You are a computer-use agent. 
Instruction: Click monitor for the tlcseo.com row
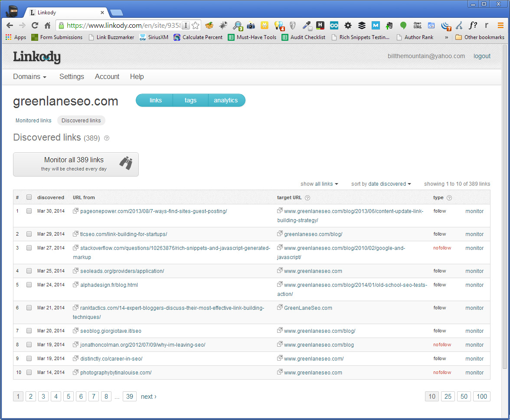tap(474, 234)
